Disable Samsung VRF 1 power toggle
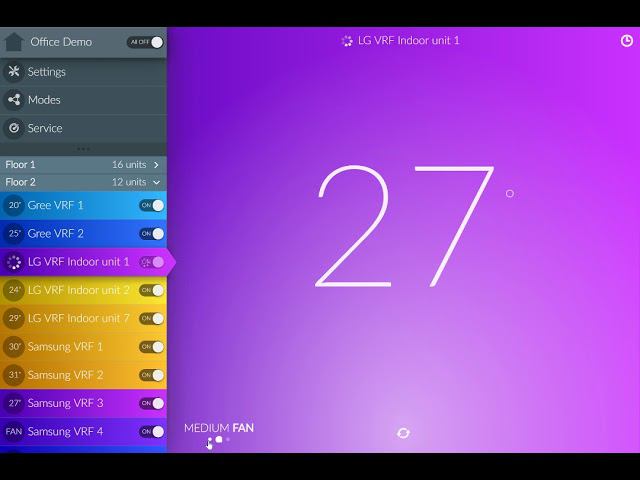 151,347
